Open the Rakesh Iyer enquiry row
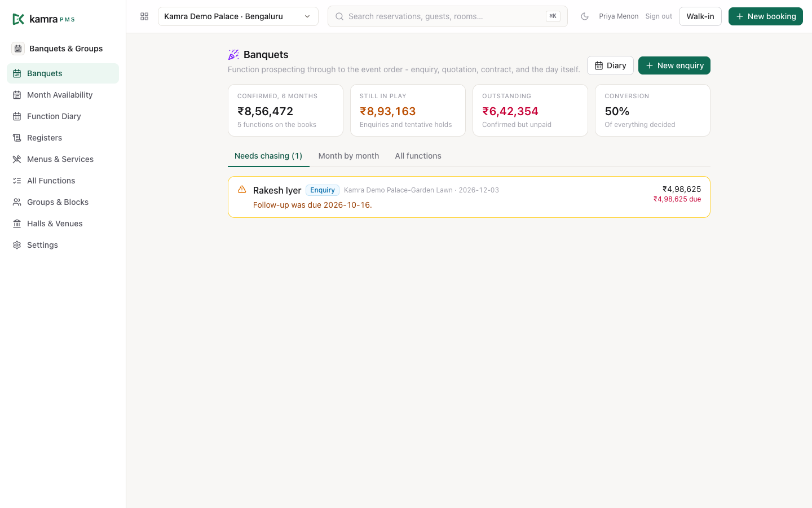The image size is (812, 508). pos(469,197)
